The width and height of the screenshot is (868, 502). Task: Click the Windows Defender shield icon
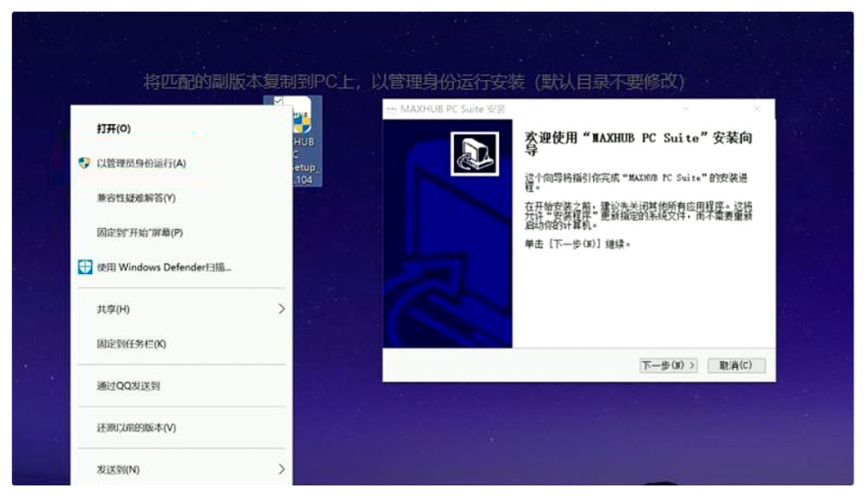(x=85, y=268)
